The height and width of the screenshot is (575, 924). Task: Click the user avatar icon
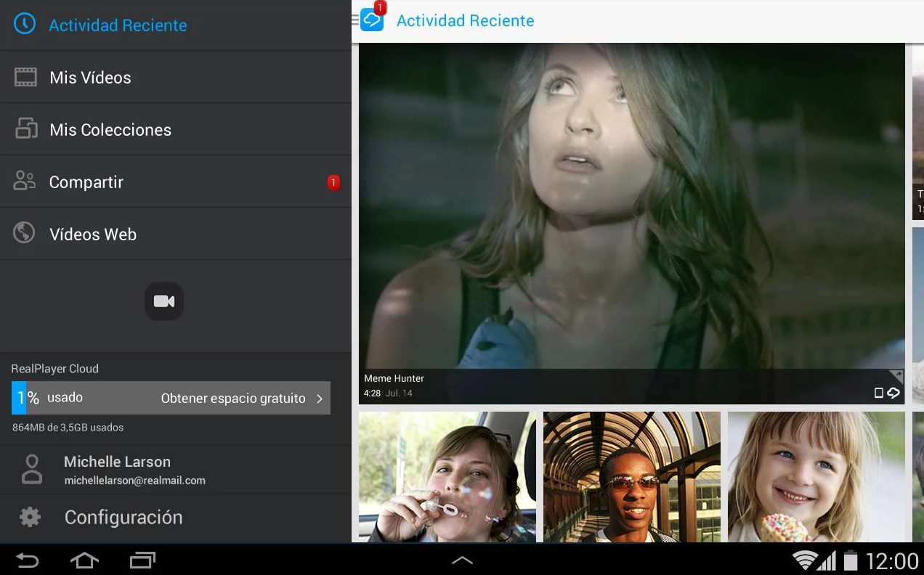[32, 469]
